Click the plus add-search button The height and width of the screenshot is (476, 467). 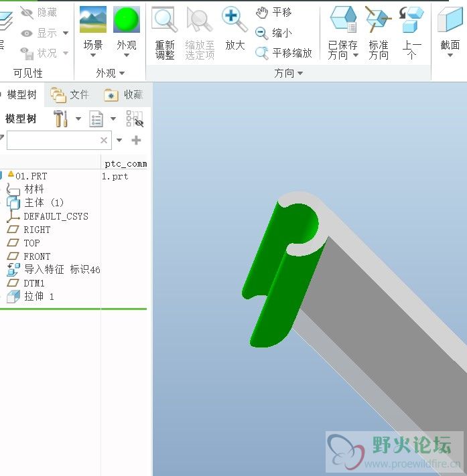pyautogui.click(x=136, y=140)
